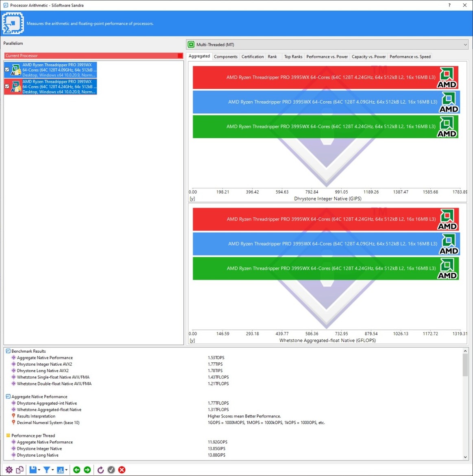Screen dimensions: 473x476
Task: Click the results list scrollbar thumb
Action: 465,365
